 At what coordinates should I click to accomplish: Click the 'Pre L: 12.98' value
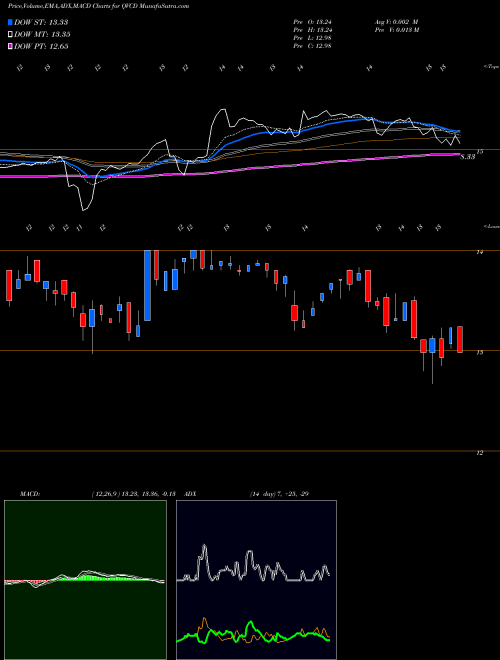coord(312,38)
